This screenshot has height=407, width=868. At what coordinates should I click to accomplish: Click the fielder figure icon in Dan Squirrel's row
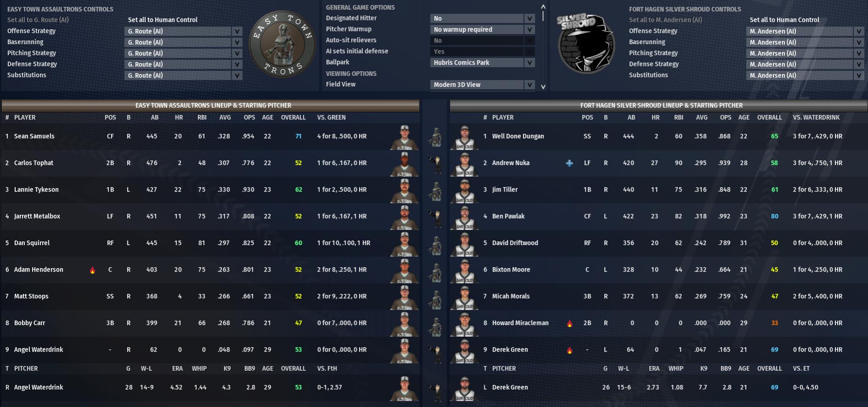[435, 244]
